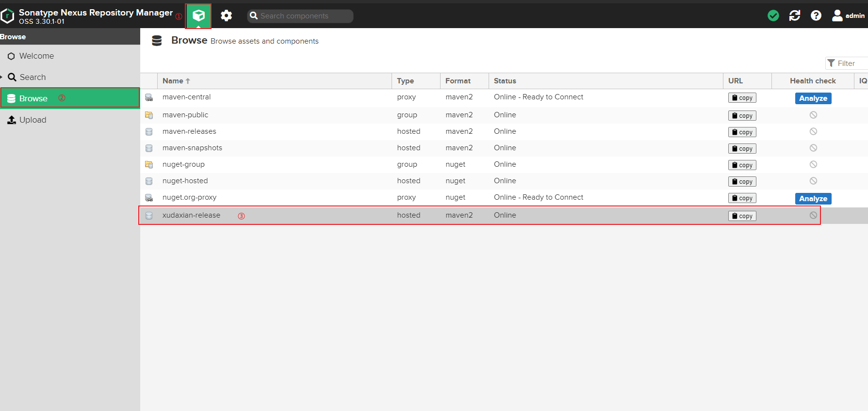Click health check unavailable icon for maven-snapshots
868x411 pixels.
tap(813, 148)
